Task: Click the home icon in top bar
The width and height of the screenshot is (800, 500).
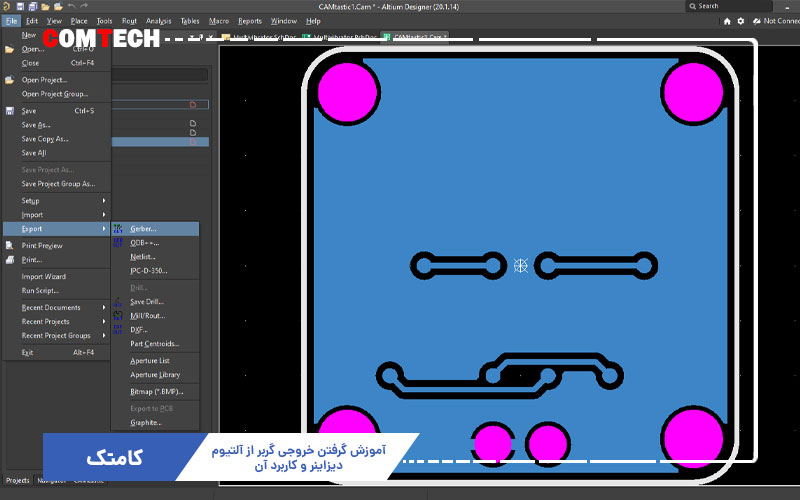Action: coord(726,20)
